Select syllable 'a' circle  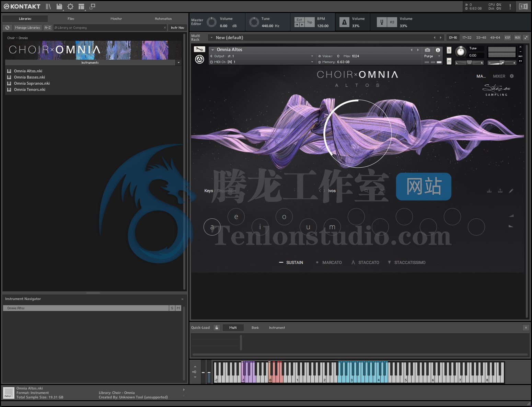[212, 227]
